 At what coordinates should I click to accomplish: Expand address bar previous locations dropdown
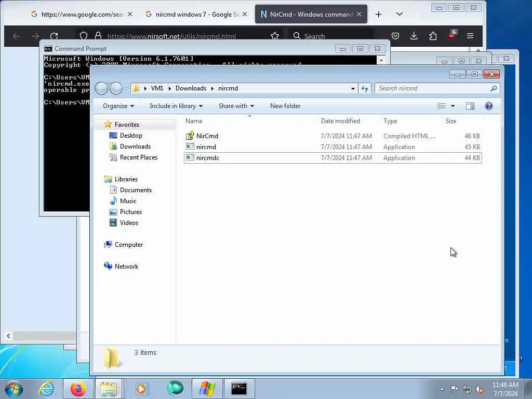(x=353, y=88)
